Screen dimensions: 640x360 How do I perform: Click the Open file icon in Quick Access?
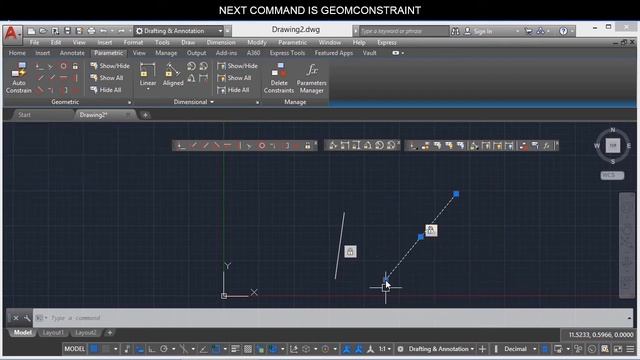pos(43,31)
